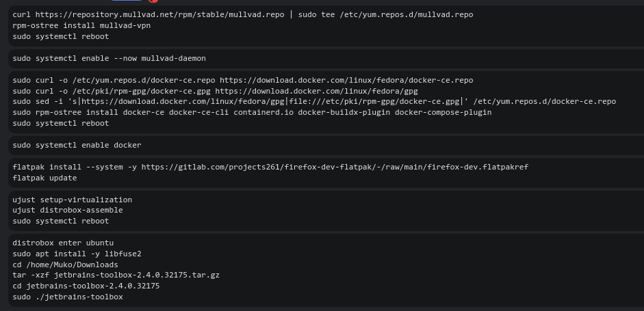Screen dimensions: 644x311
Task: Click the 'flatpak update' line
Action: click(44, 178)
